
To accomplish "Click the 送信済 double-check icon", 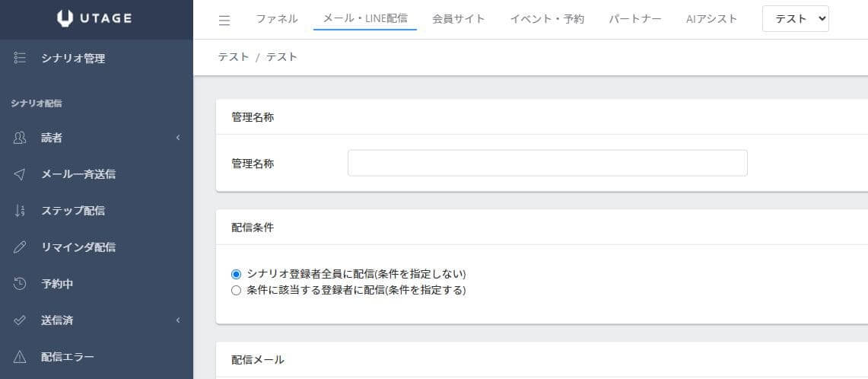I will pyautogui.click(x=19, y=320).
